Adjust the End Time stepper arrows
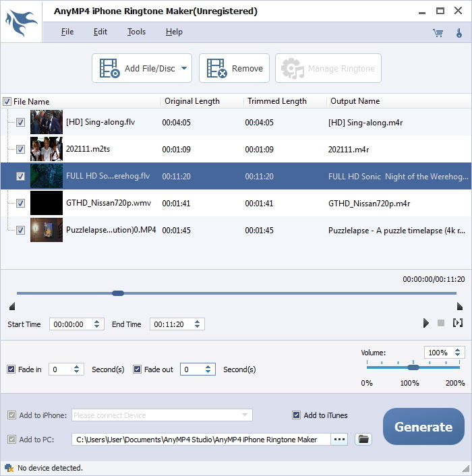This screenshot has width=472, height=476. tap(197, 324)
